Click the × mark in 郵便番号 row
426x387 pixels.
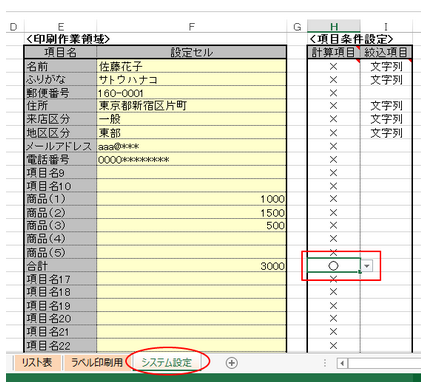(333, 93)
